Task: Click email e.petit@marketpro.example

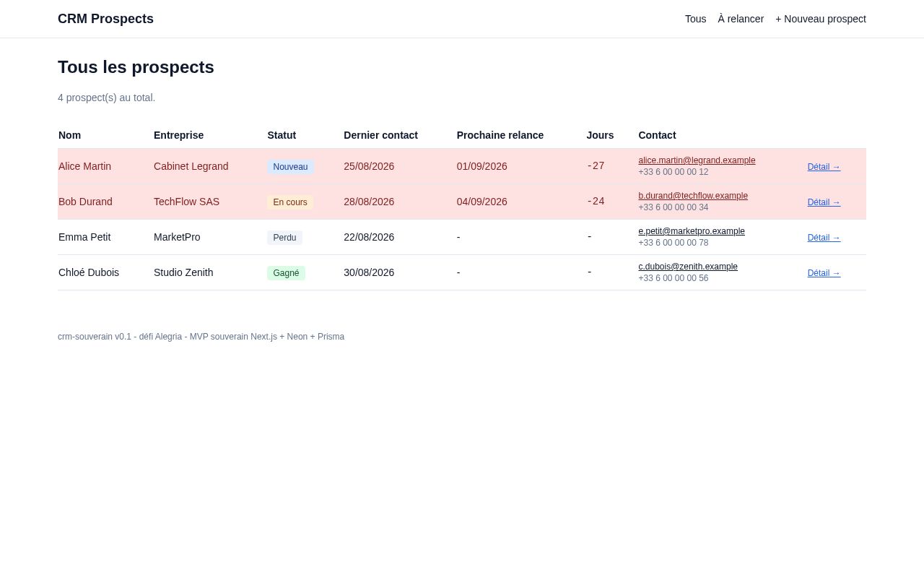Action: [x=692, y=231]
